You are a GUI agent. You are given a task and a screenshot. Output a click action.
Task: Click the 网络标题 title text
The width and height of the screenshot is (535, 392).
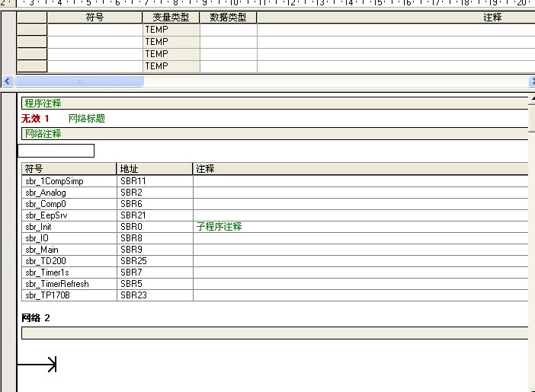87,119
